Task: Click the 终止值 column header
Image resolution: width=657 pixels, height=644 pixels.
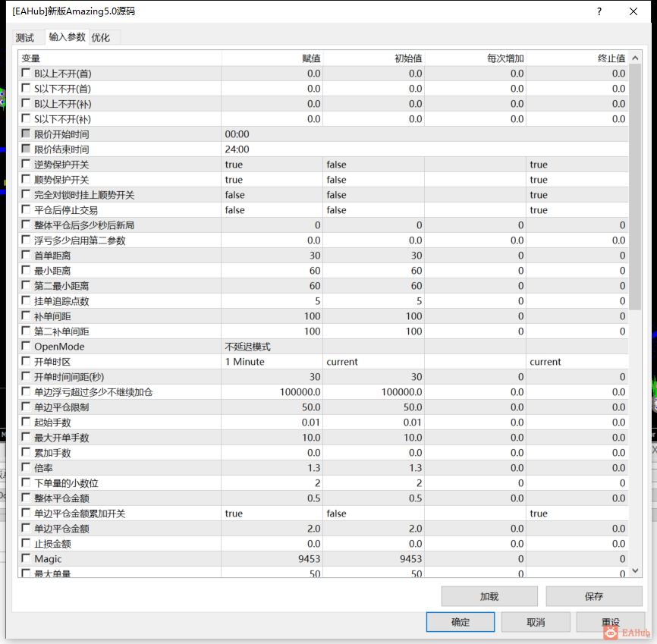Action: [x=577, y=58]
